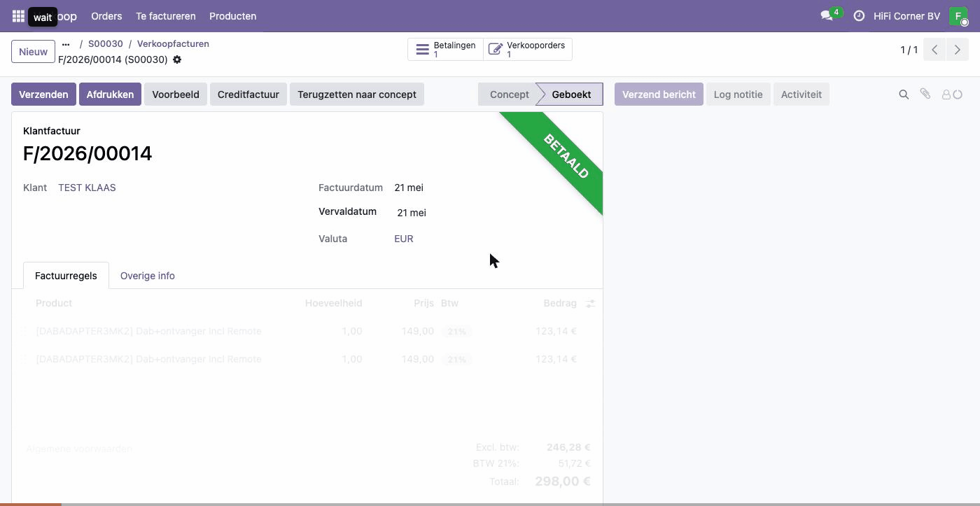Switch to the Overige info tab
Viewport: 980px width, 506px height.
point(148,276)
